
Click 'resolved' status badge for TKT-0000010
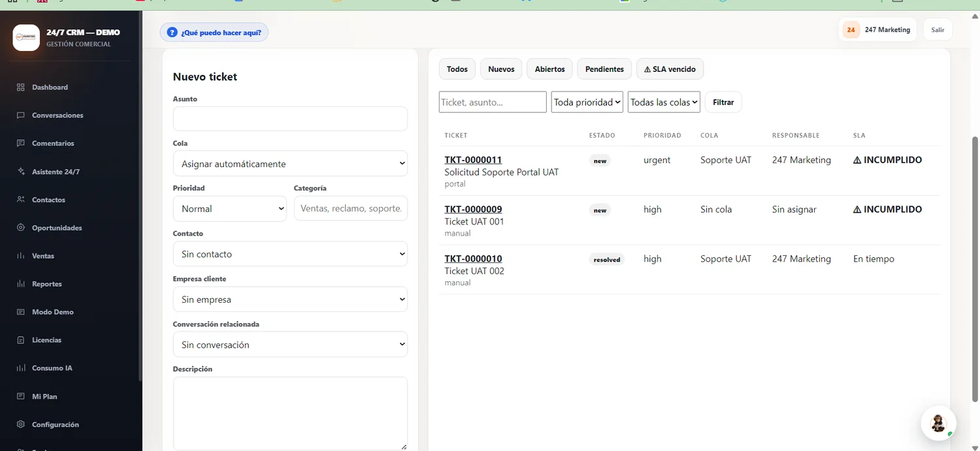[607, 260]
